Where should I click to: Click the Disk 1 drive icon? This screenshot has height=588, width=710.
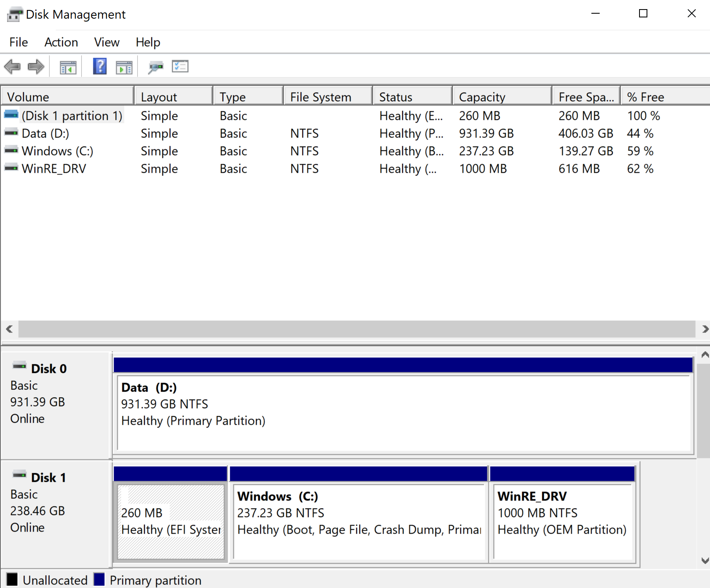point(19,475)
